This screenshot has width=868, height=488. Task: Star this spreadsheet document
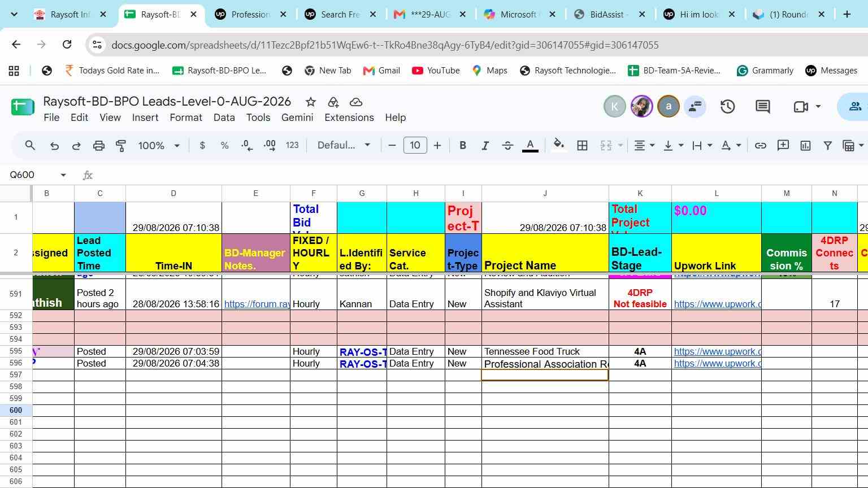click(310, 102)
